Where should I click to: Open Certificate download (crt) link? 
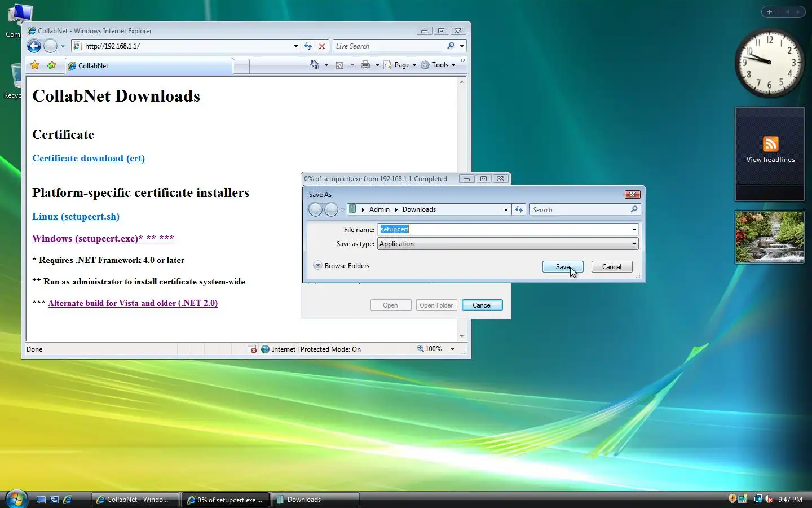pyautogui.click(x=89, y=159)
